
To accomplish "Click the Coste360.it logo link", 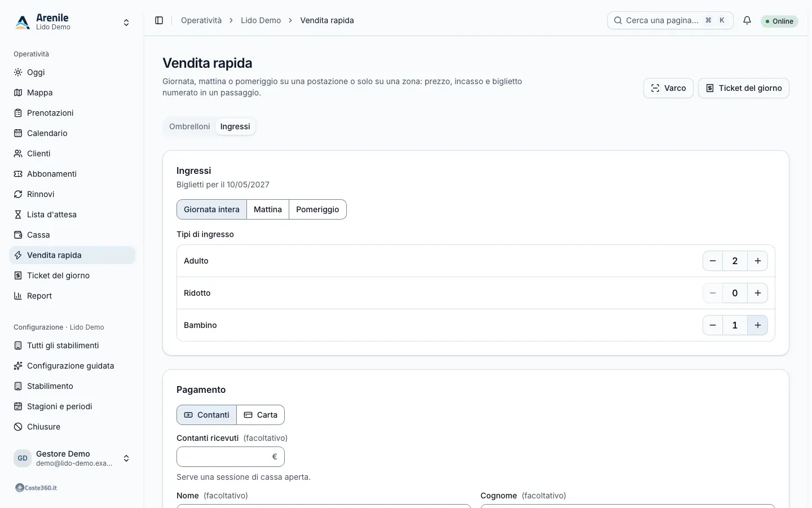I will coord(36,488).
